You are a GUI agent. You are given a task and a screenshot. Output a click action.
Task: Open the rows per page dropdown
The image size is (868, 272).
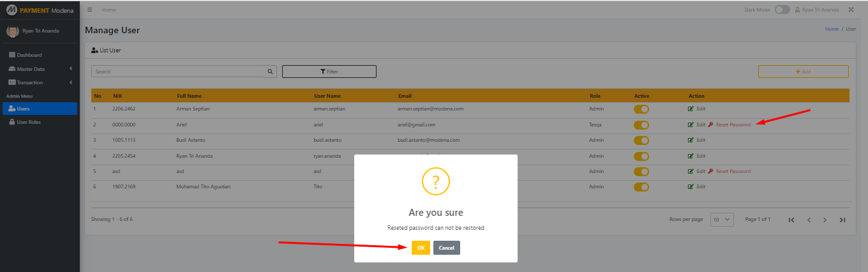(x=722, y=220)
